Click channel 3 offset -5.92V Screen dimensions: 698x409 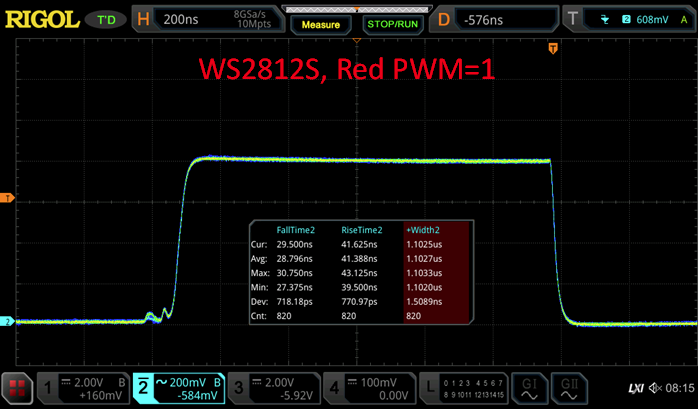296,395
